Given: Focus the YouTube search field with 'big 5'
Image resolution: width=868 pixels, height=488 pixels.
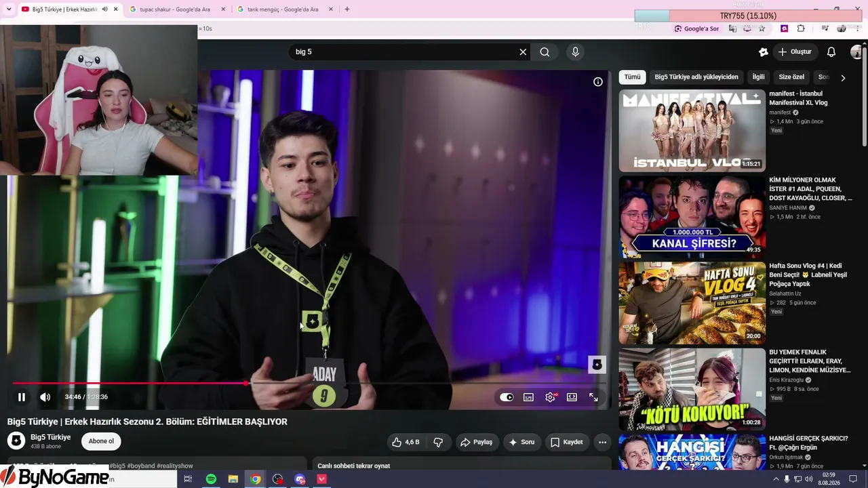Looking at the screenshot, I should [403, 52].
